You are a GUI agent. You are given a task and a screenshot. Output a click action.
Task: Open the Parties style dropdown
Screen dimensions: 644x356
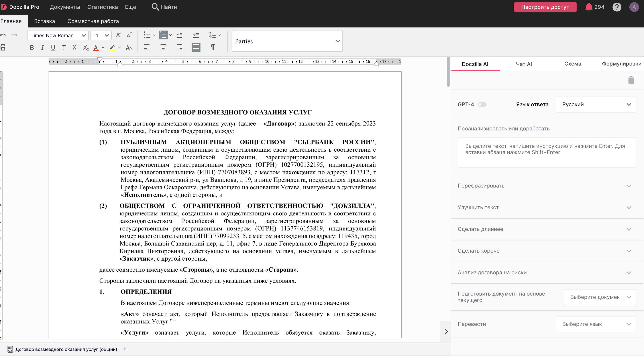287,41
